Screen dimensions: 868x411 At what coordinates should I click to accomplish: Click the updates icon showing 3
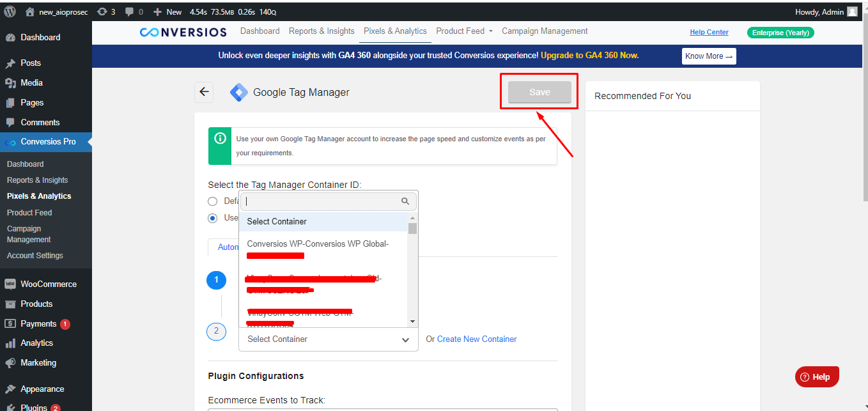tap(106, 12)
